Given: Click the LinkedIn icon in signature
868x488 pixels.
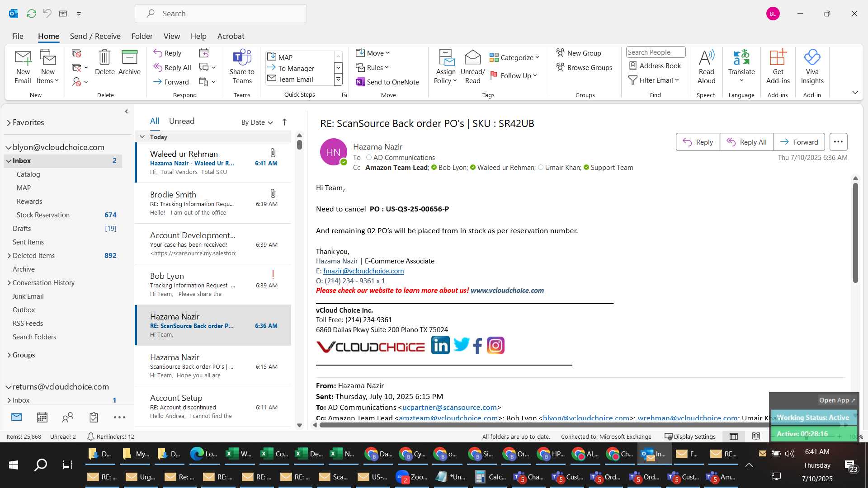Looking at the screenshot, I should (x=440, y=345).
